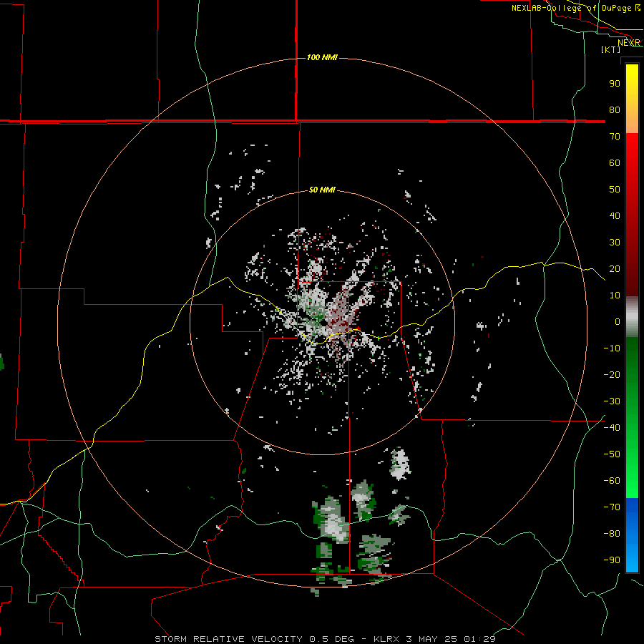Click the "90" scale label on color bar
This screenshot has height=644, width=644.
click(615, 84)
